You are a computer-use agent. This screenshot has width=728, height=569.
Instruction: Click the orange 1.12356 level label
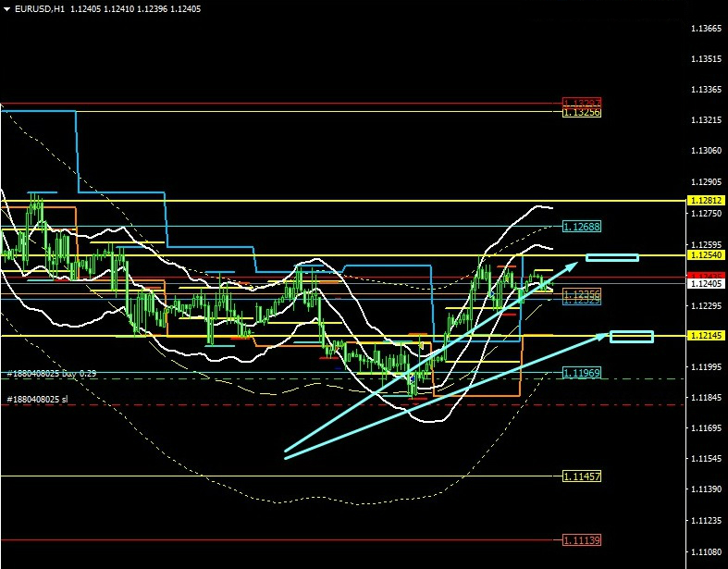[x=582, y=292]
